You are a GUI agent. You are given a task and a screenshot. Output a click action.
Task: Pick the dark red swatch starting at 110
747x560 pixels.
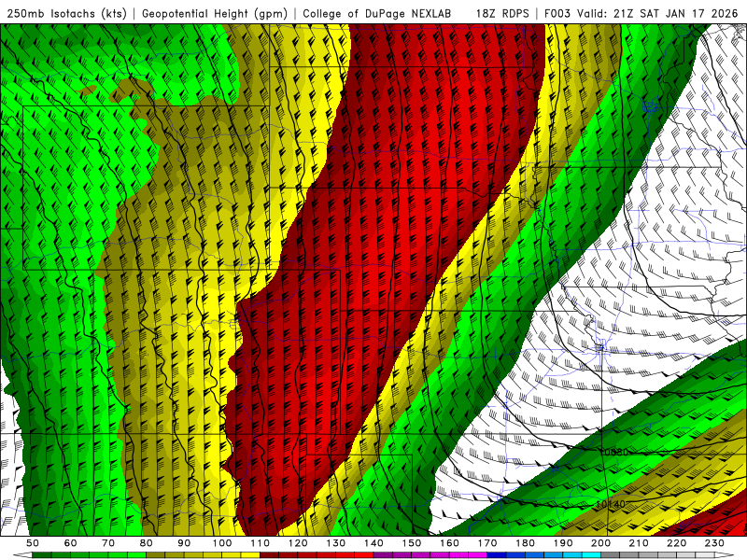tap(270, 555)
